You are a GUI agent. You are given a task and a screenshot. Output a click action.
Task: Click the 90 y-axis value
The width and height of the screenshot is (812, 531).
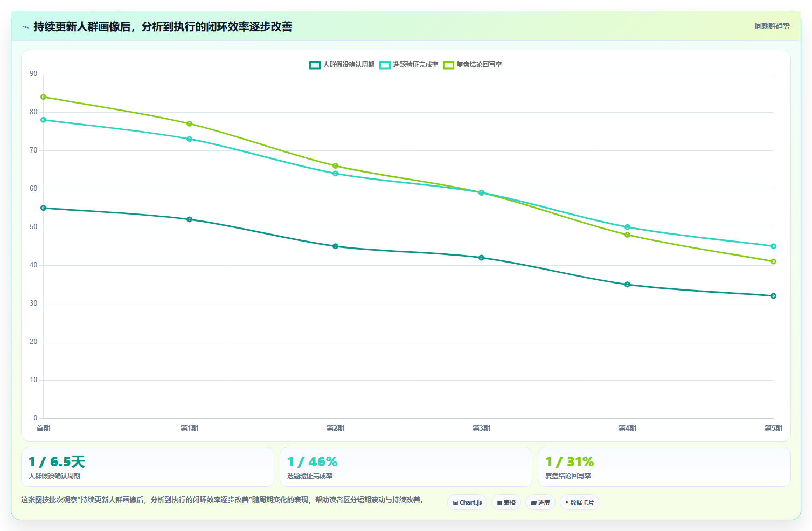point(33,74)
